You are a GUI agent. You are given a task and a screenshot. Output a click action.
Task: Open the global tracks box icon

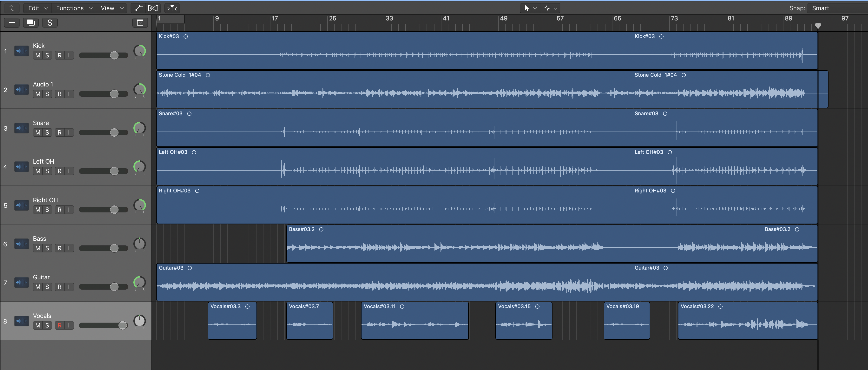pos(140,23)
